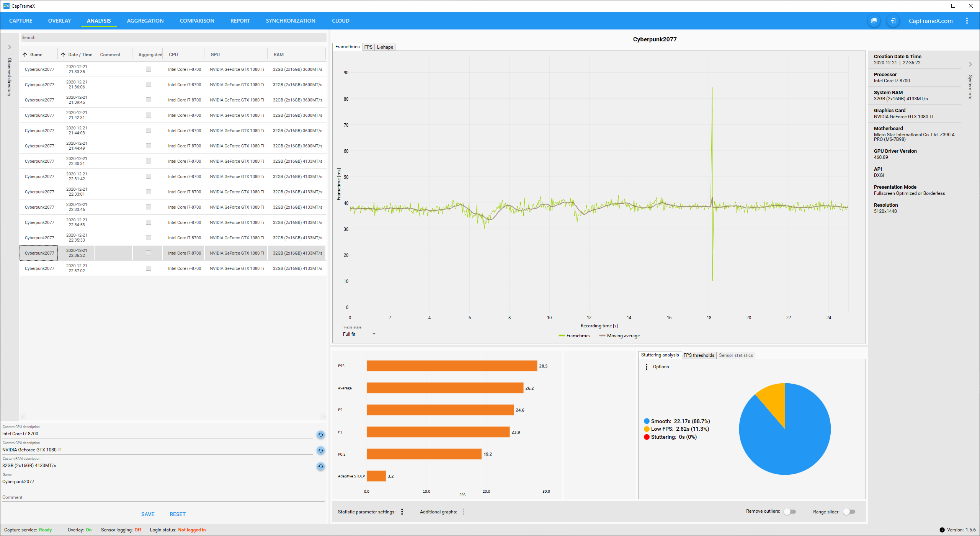Collapse the System Info panel chevron
The height and width of the screenshot is (536, 980).
point(970,64)
